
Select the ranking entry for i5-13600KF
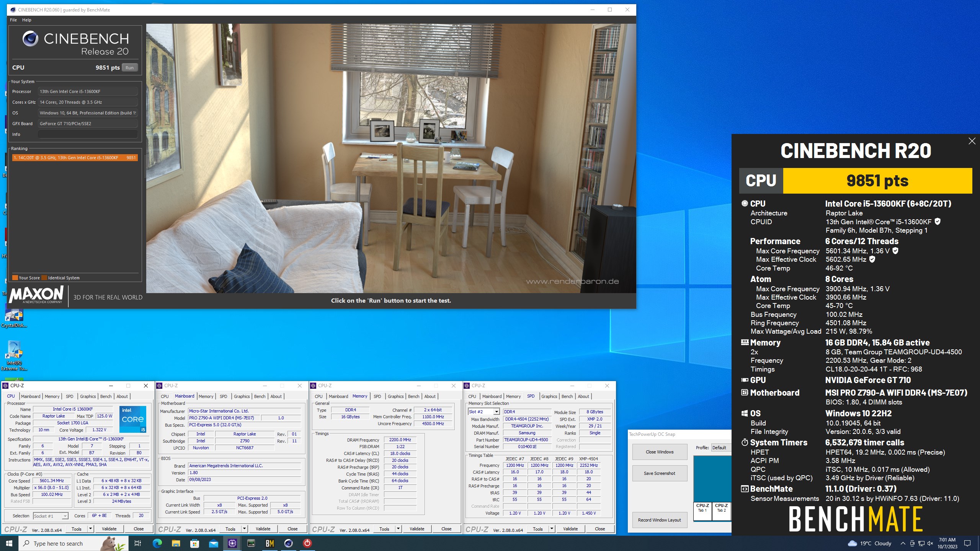coord(75,158)
